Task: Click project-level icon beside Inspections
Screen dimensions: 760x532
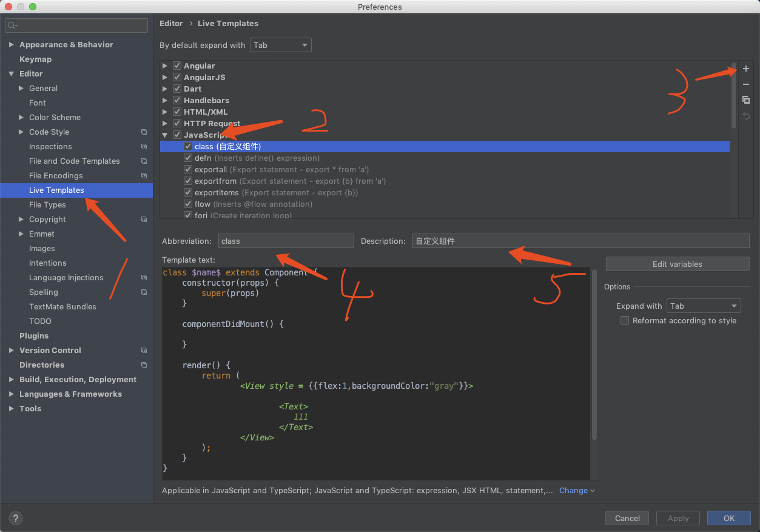Action: tap(144, 146)
